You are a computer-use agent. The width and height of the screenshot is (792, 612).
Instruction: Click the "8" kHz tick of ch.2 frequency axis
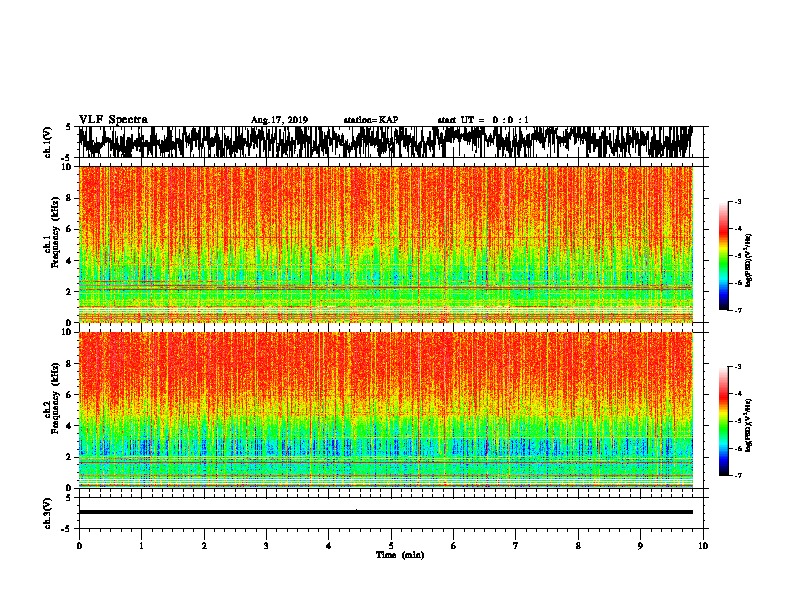pos(69,364)
